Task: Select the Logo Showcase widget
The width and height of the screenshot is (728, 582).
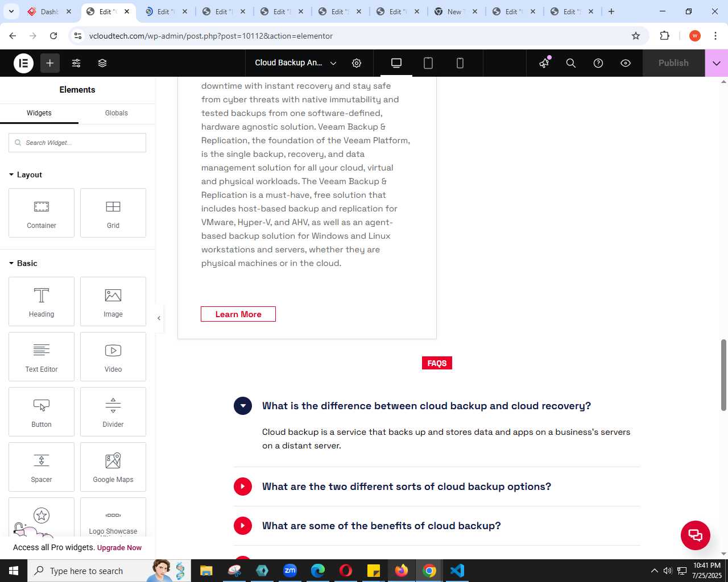Action: (113, 517)
